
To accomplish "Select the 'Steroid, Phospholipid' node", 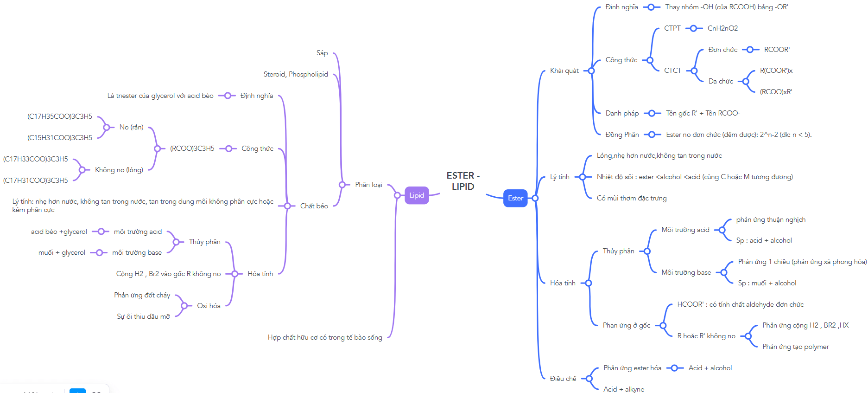I will (296, 74).
